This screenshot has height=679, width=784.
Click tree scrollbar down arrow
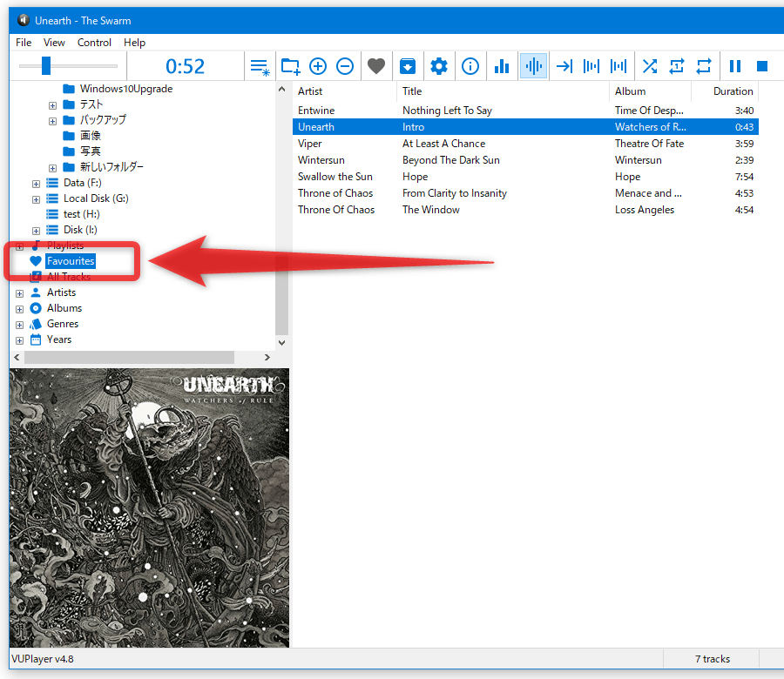coord(281,343)
